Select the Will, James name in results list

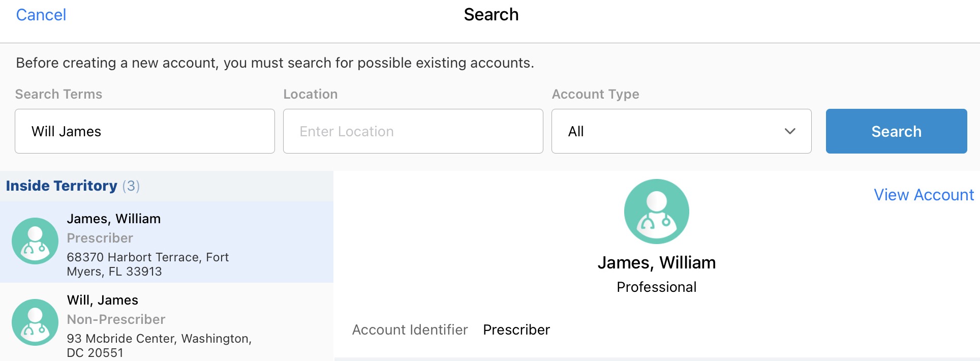[103, 300]
